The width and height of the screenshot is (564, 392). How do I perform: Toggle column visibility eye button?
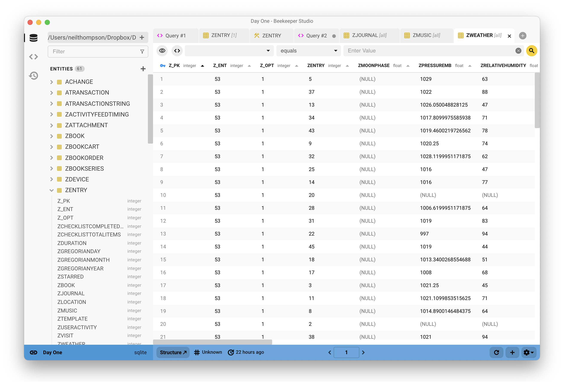pyautogui.click(x=162, y=51)
